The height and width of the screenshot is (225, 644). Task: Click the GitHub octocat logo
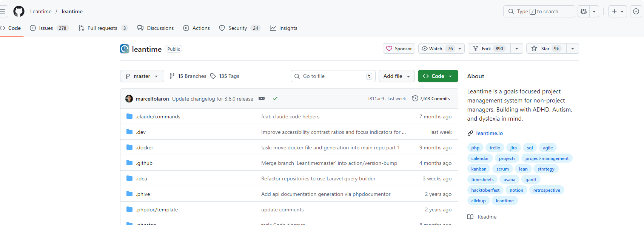coord(19,11)
